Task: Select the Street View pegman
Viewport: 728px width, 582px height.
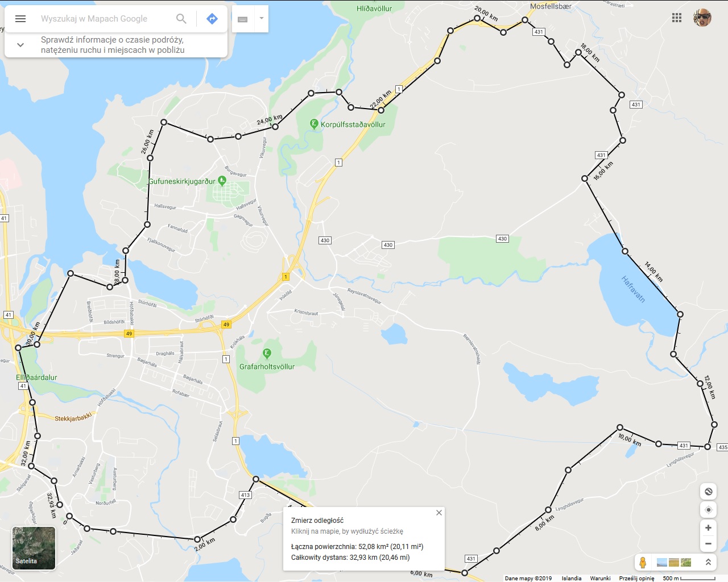Action: tap(643, 563)
